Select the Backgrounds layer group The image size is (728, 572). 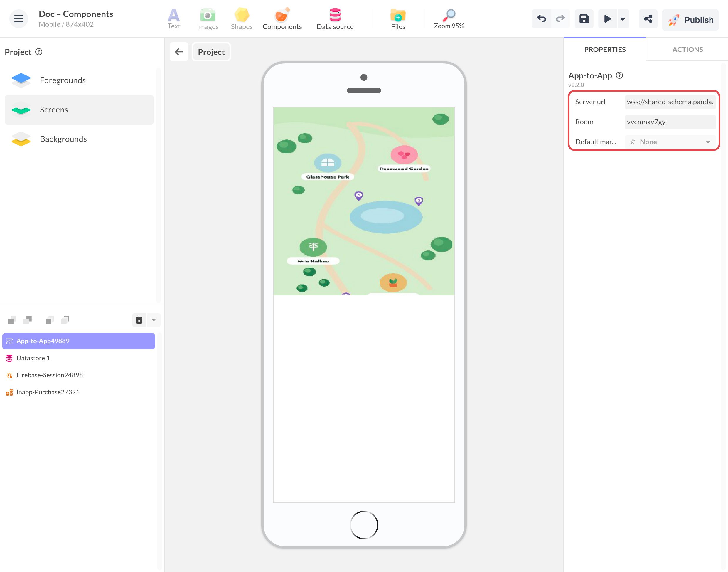79,139
